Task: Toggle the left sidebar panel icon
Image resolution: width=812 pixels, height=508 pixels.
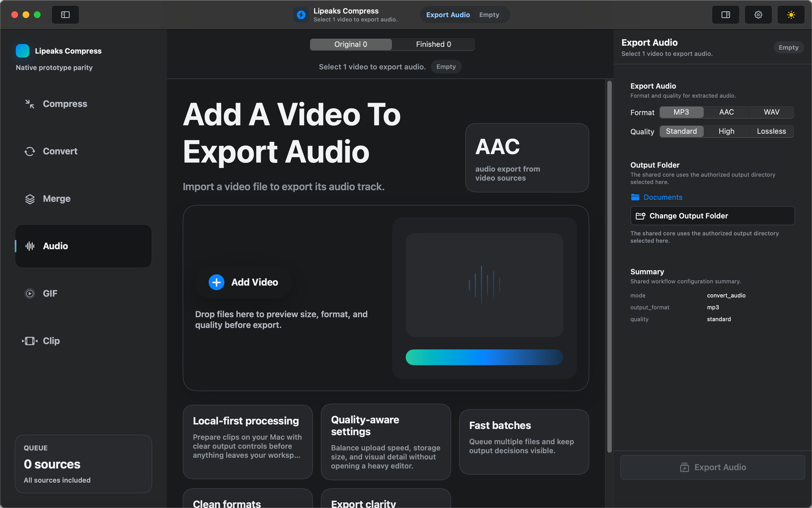Action: coord(65,15)
